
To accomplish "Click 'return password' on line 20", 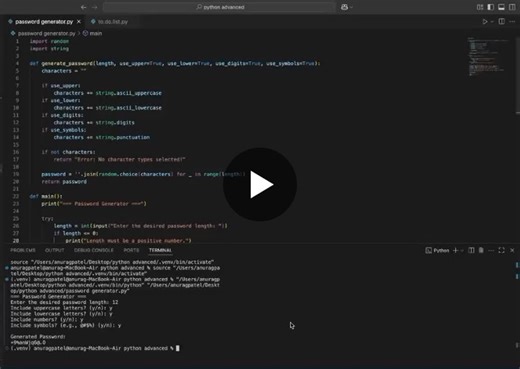I will (64, 182).
